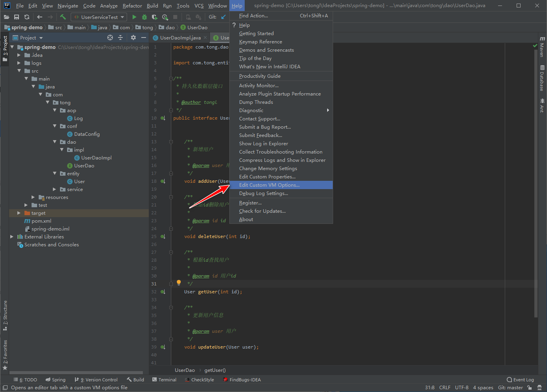Click the UTF-8 encoding in status bar
The width and height of the screenshot is (547, 392).
[x=462, y=388]
